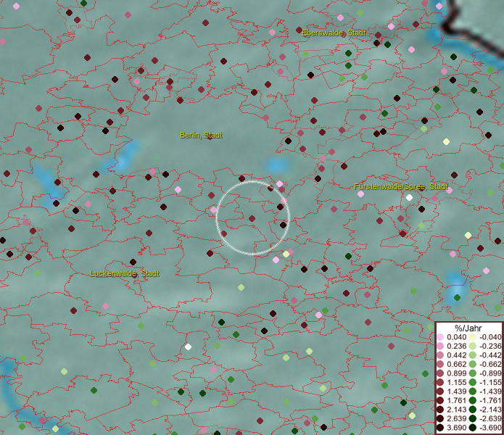Select the 0.899 legend swatch

tap(440, 373)
